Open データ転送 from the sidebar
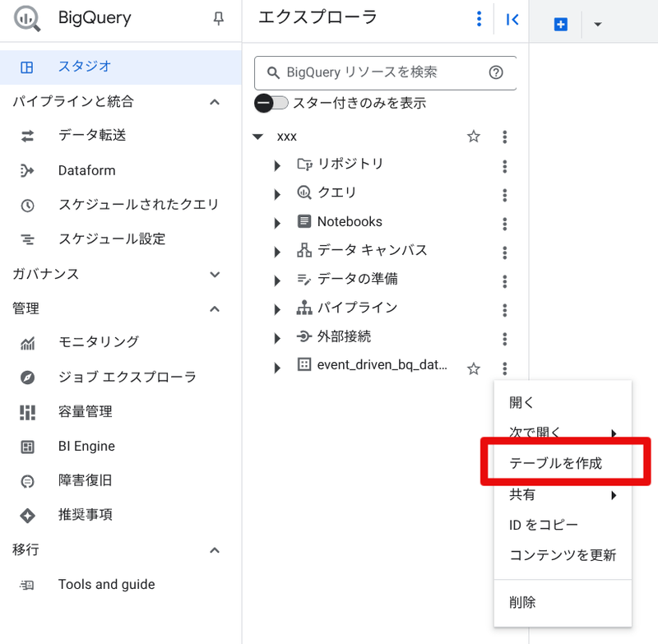Image resolution: width=658 pixels, height=644 pixels. [x=92, y=136]
